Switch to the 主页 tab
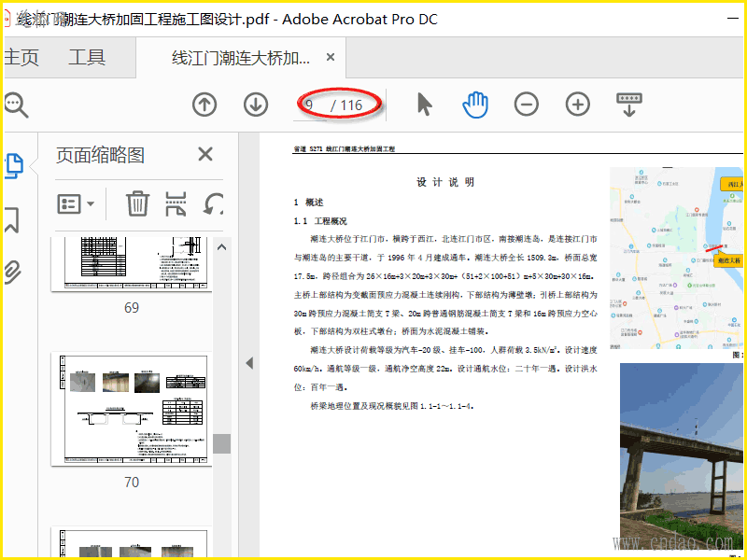 (21, 58)
